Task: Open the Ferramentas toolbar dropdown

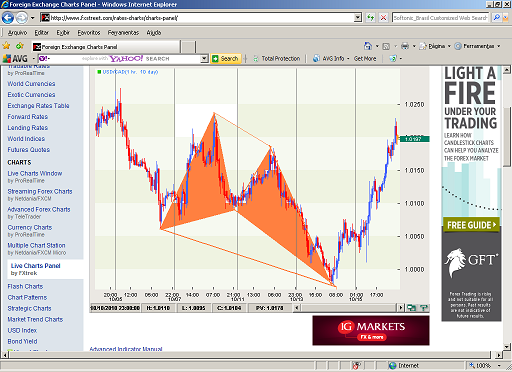Action: coord(477,46)
